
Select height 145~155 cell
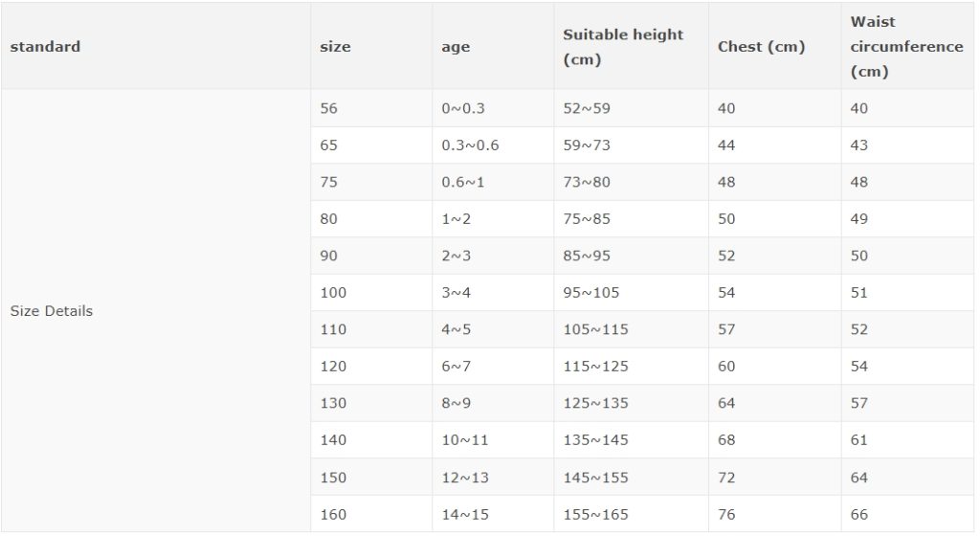click(x=632, y=478)
